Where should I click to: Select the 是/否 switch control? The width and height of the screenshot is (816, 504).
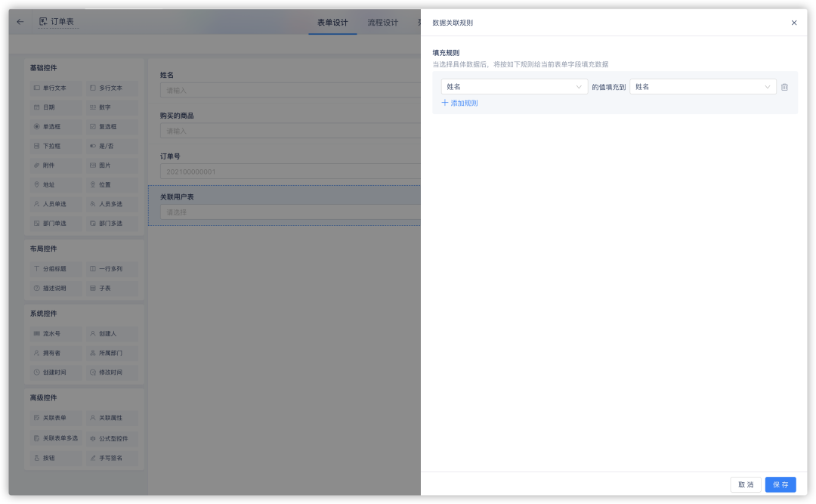click(112, 146)
